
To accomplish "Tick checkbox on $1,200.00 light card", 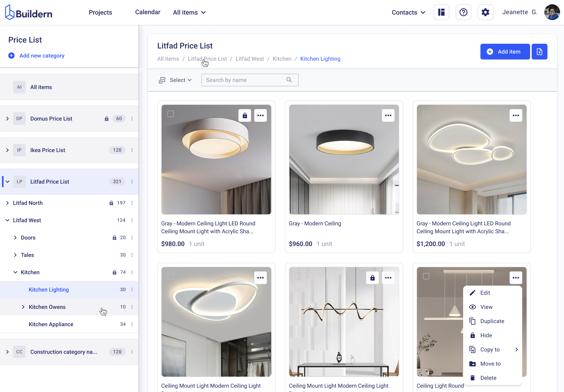I will point(426,114).
